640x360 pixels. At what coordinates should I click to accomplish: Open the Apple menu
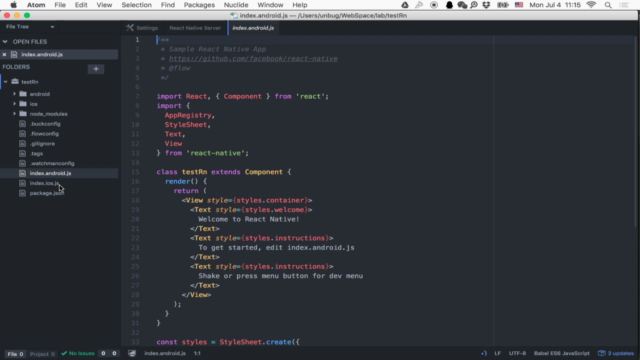coord(13,5)
